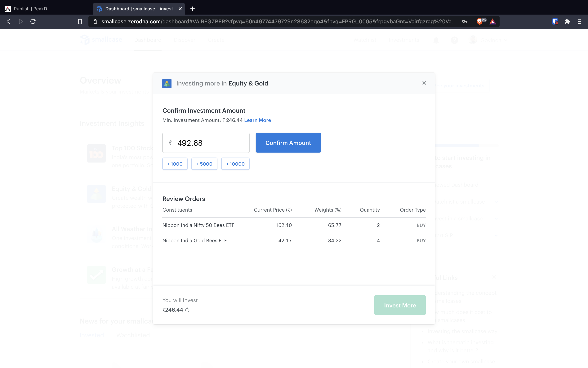Open the Bitwarden extension icon
This screenshot has width=588, height=368.
pyautogui.click(x=555, y=21)
